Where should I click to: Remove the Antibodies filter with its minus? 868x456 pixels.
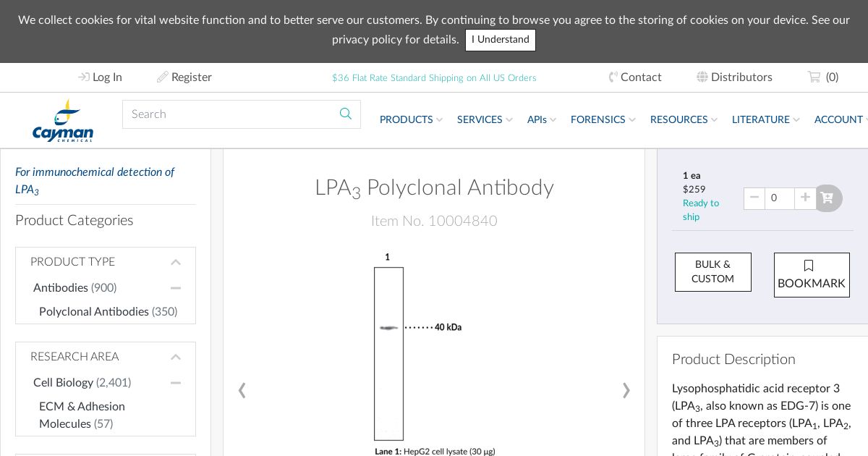(176, 288)
